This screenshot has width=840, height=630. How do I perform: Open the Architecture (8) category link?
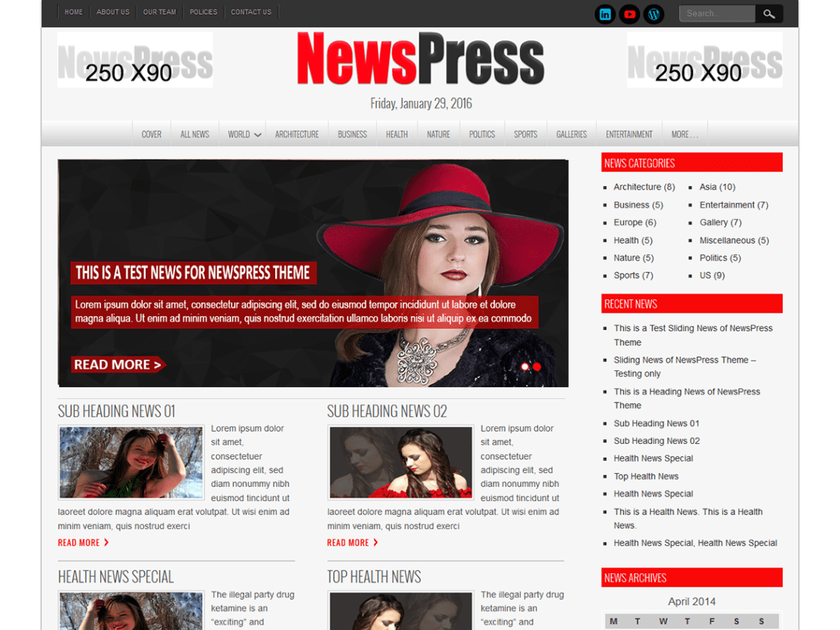[644, 186]
